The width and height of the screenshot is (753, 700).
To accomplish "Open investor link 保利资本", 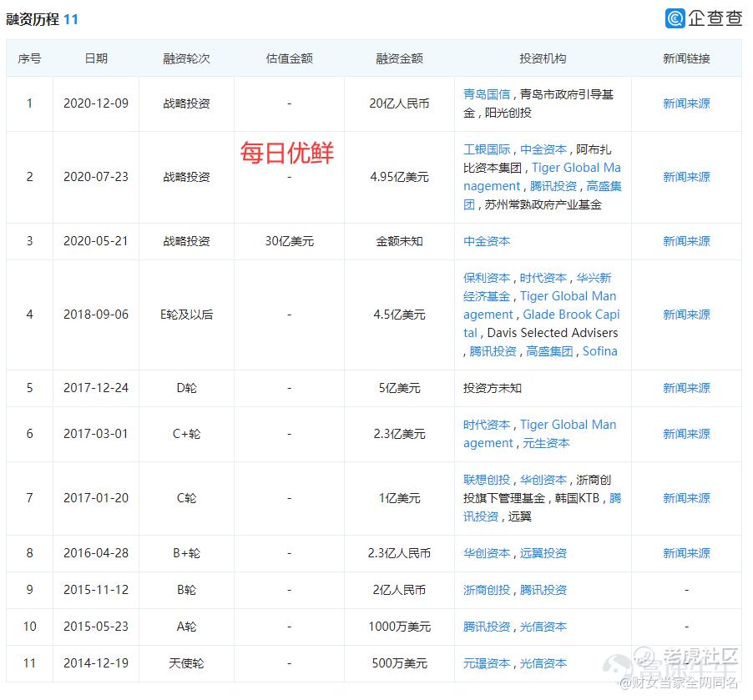I will (x=487, y=279).
